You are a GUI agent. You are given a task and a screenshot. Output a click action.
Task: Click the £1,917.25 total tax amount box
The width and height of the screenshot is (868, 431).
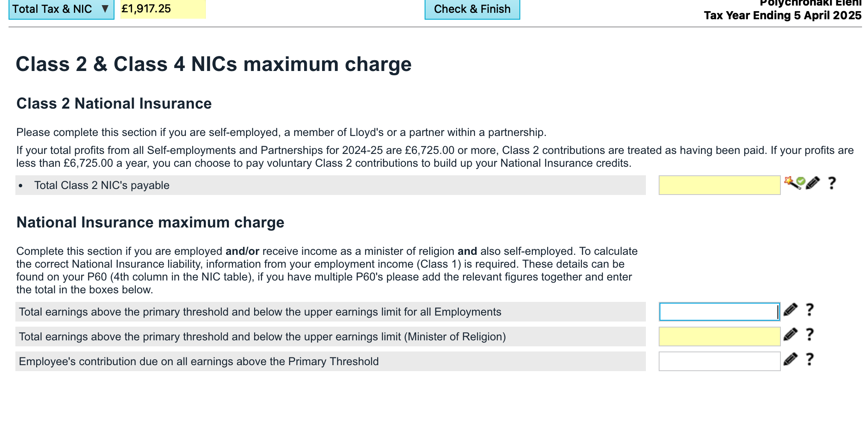163,9
